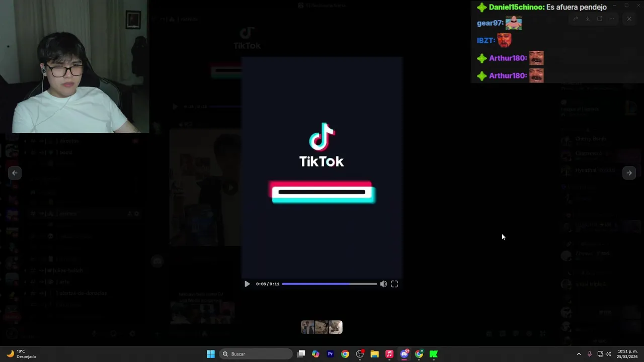644x362 pixels.
Task: Click the username gear97 in chat overlay
Action: click(490, 23)
